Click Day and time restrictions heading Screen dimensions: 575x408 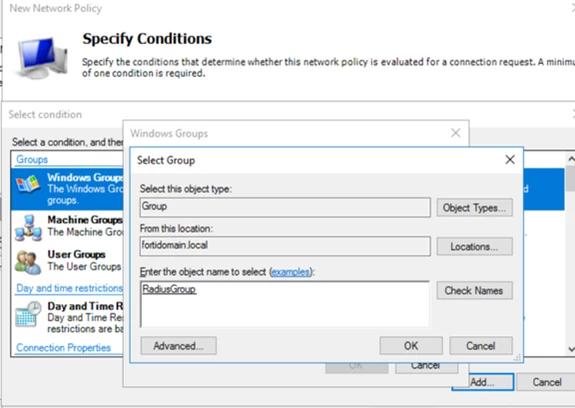[69, 288]
